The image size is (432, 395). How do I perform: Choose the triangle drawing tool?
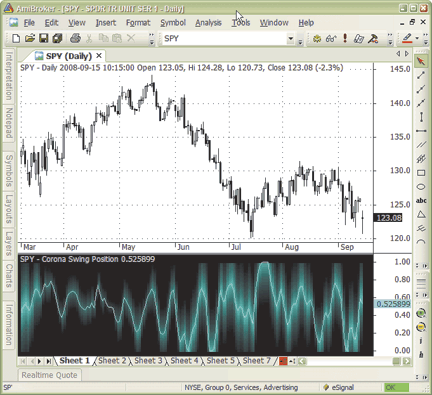421,214
